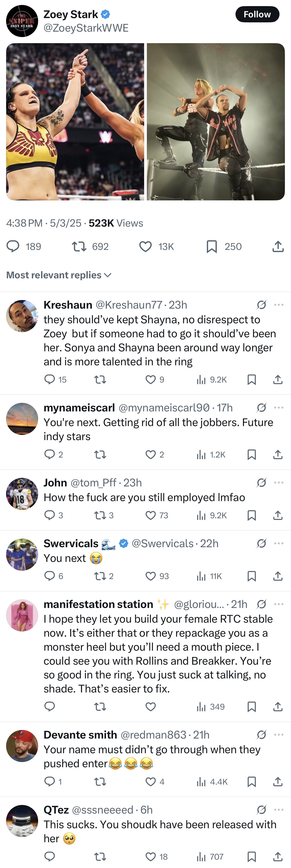The image size is (291, 868).
Task: Share Zoey Stark's main post
Action: (278, 247)
